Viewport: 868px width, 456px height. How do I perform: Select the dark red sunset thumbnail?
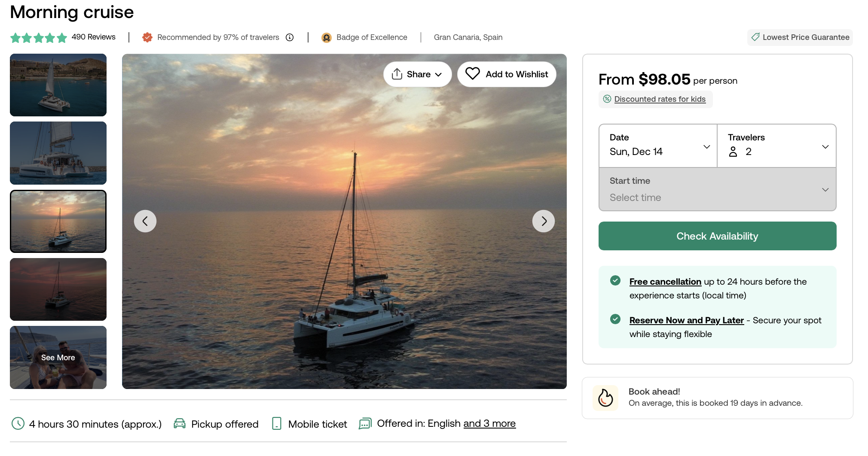(x=58, y=289)
